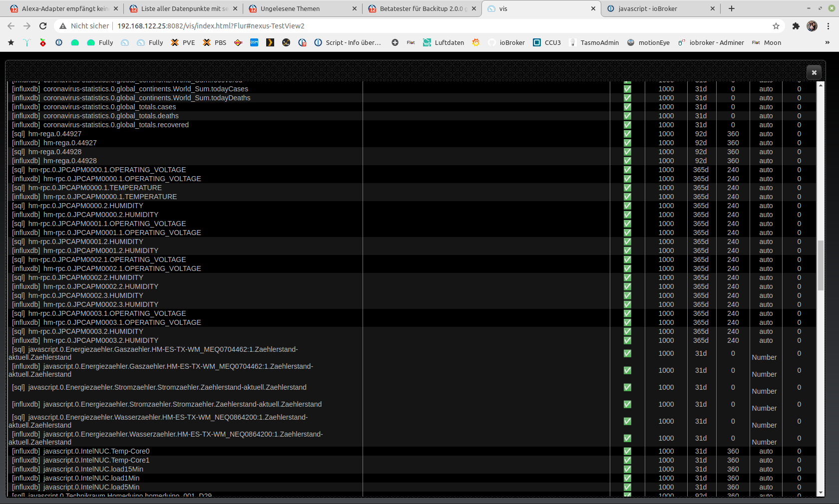This screenshot has width=839, height=504.
Task: Click '1000' in '[sql] hm-rpc.0.JPCAPM0003.1.OPERATING_VOLTAGE' row
Action: pos(666,313)
